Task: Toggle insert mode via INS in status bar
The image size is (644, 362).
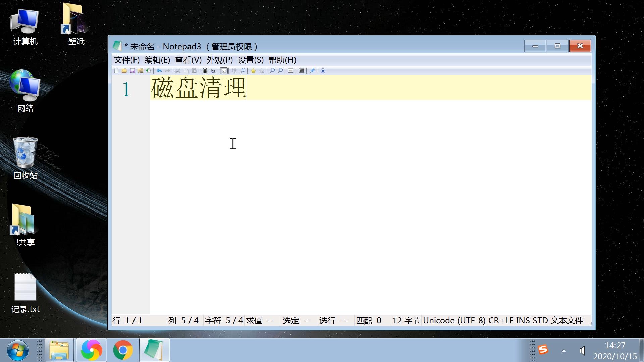Action: tap(524, 321)
